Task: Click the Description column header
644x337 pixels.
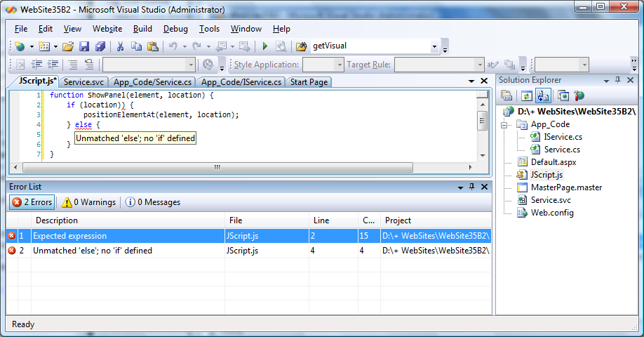Action: 56,220
